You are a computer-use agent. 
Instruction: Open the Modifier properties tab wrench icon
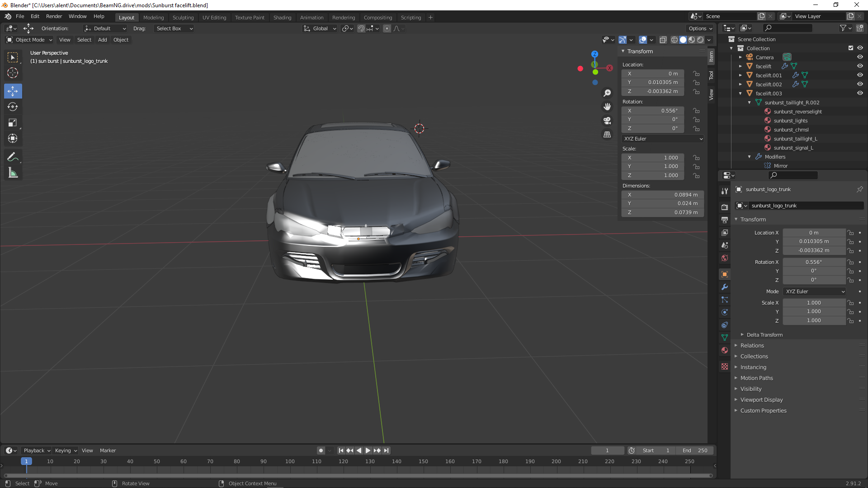point(725,287)
